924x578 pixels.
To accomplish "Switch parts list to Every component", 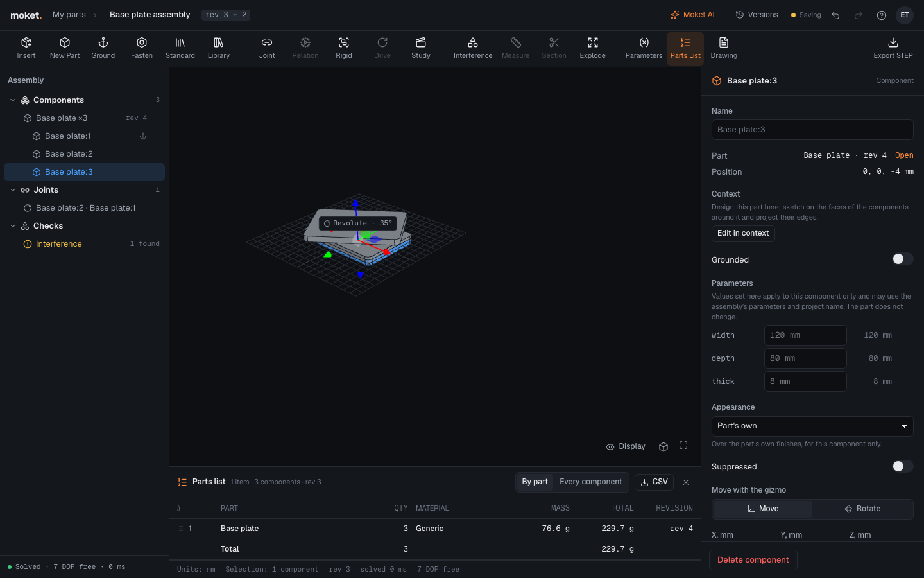I will [590, 482].
